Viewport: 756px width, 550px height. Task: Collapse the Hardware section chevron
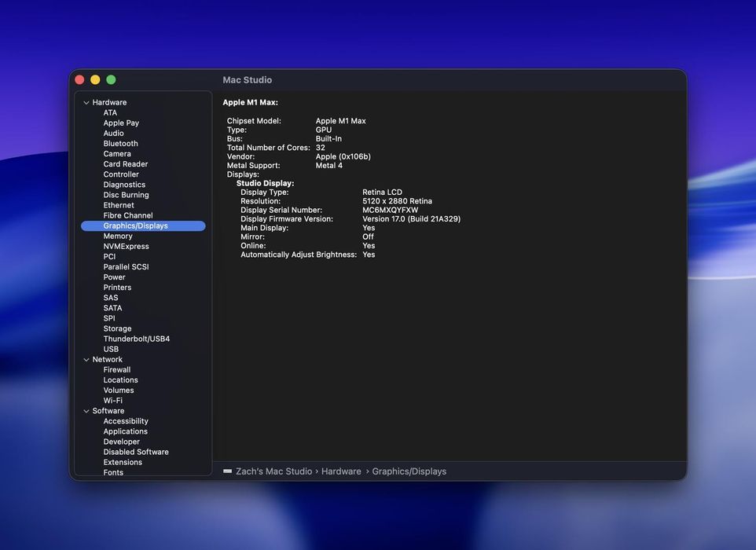(x=86, y=103)
